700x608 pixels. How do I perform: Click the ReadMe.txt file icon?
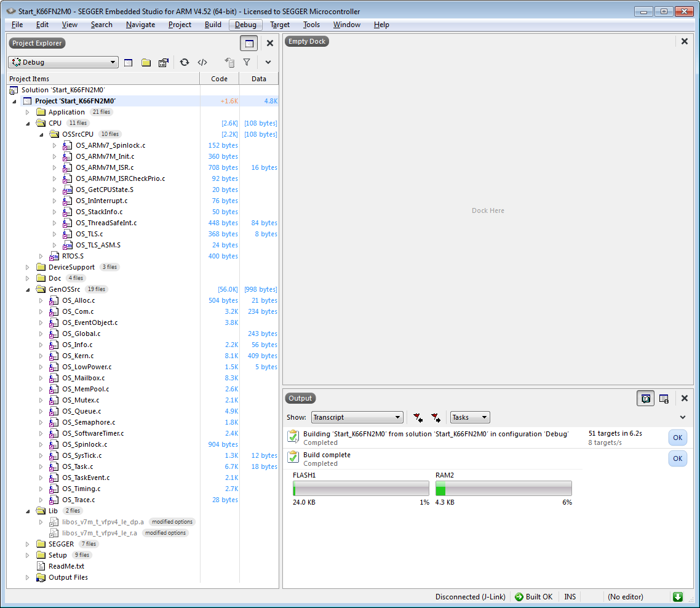coord(41,566)
